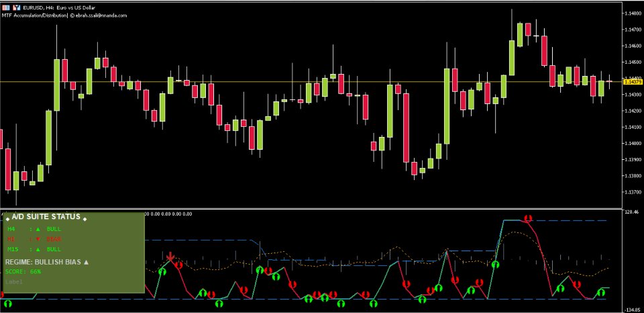Click the A/D SUITE STATUS panel heading

(46, 216)
